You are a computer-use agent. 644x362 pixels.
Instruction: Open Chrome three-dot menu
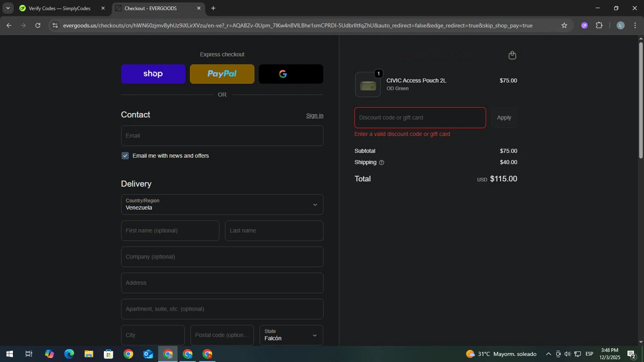tap(635, 25)
